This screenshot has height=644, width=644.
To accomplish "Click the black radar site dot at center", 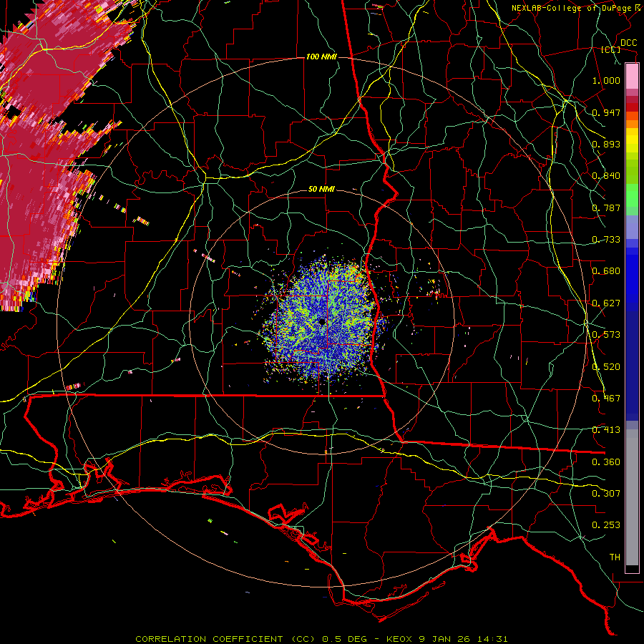I will [x=322, y=321].
